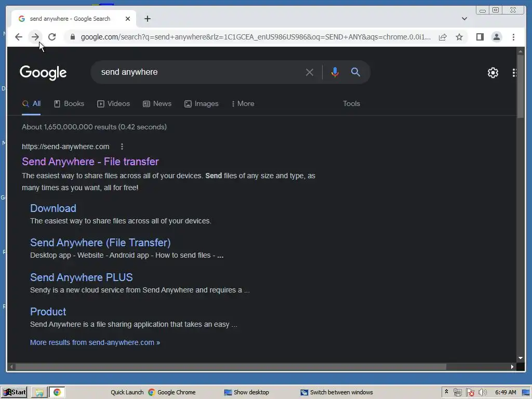Screen dimensions: 532x399
Task: Open the file explorer taskbar icon
Action: click(x=39, y=393)
